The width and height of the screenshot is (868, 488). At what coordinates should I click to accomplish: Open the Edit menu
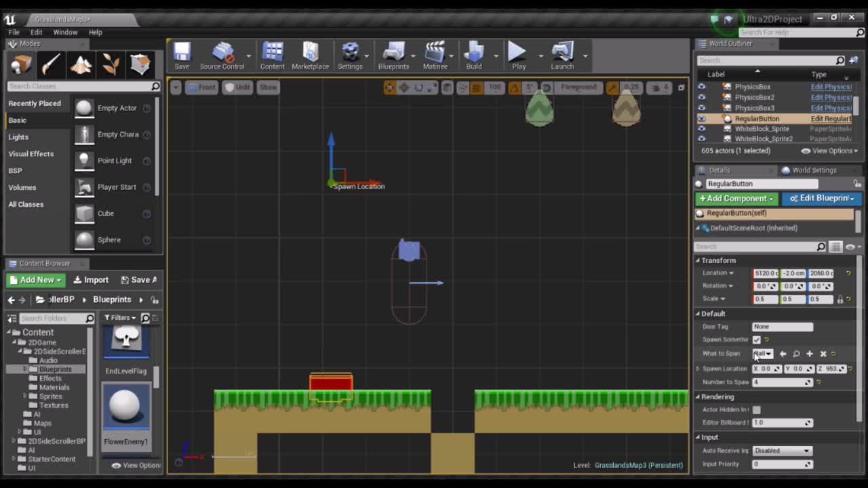[x=36, y=33]
